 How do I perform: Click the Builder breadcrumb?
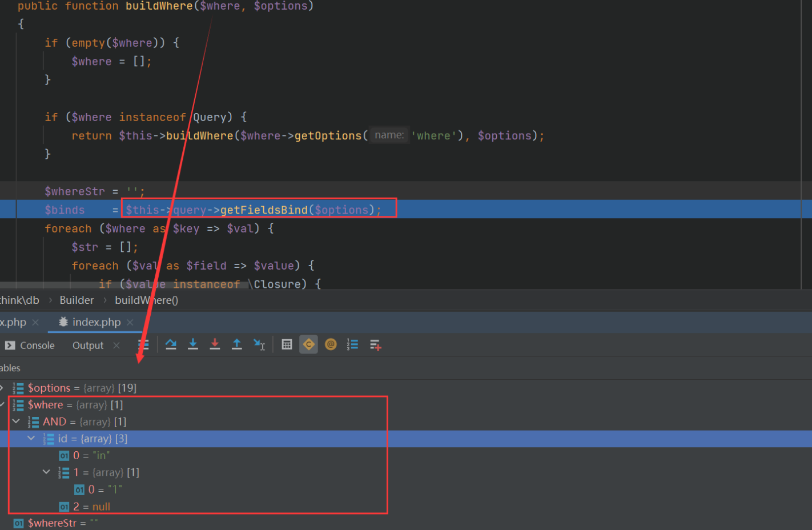[x=77, y=300]
